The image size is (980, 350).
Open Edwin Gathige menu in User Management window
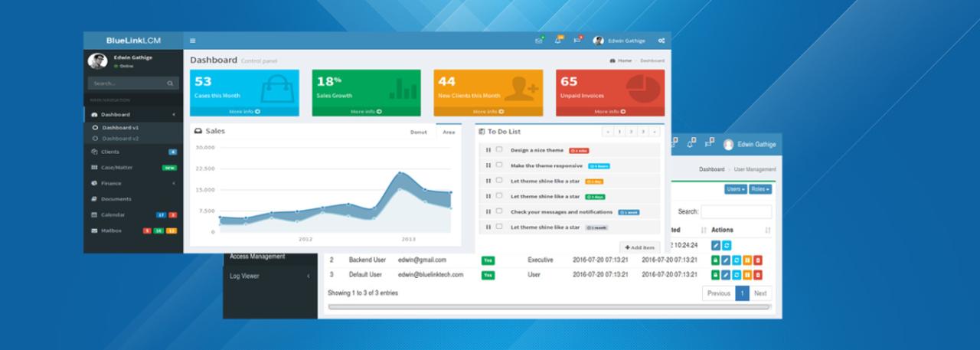point(750,144)
